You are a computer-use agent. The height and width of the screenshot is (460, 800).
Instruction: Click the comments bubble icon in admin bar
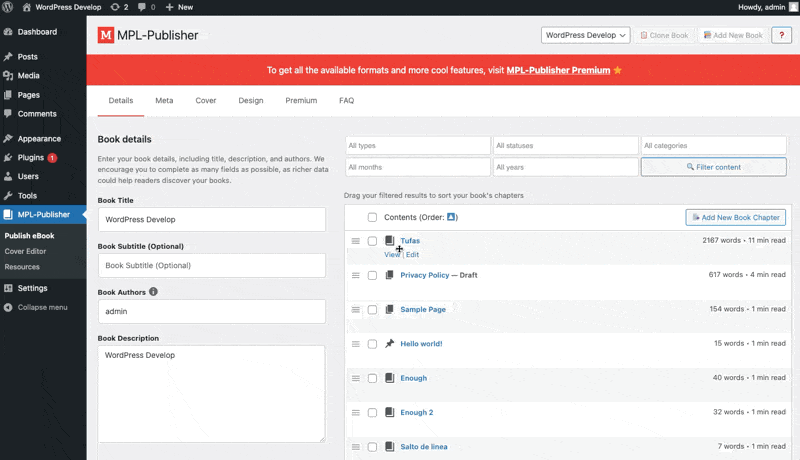(141, 7)
